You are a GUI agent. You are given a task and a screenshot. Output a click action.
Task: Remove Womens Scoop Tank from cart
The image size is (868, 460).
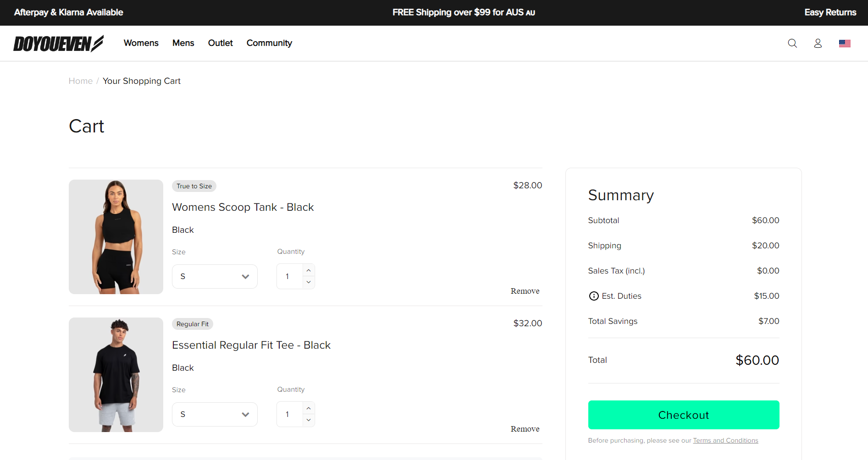525,291
